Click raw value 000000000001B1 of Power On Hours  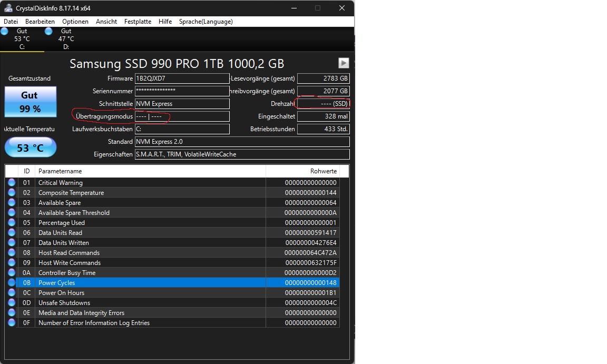click(x=310, y=293)
